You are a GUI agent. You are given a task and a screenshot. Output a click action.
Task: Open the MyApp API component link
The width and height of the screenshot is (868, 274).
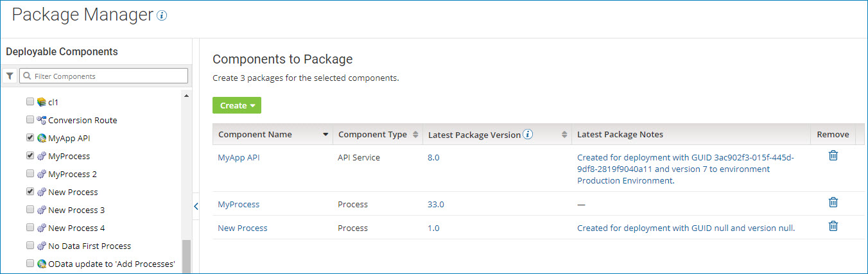(x=239, y=157)
